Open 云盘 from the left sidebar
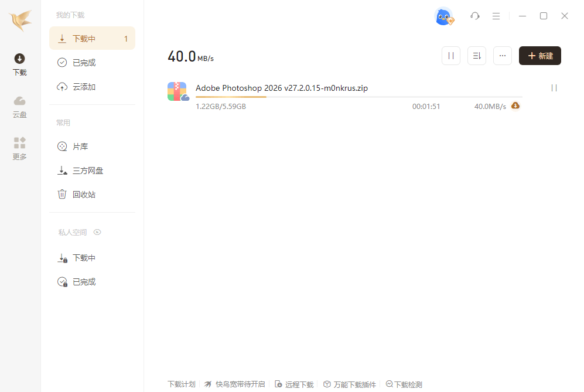Image resolution: width=584 pixels, height=392 pixels. pos(19,107)
